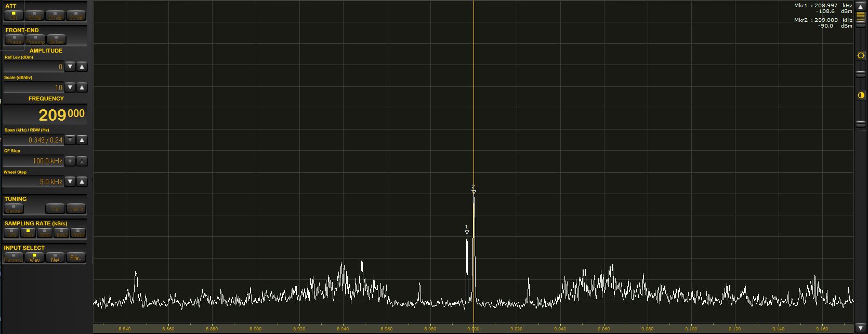Image resolution: width=868 pixels, height=334 pixels.
Task: Click the brightness sun icon
Action: tap(861, 56)
